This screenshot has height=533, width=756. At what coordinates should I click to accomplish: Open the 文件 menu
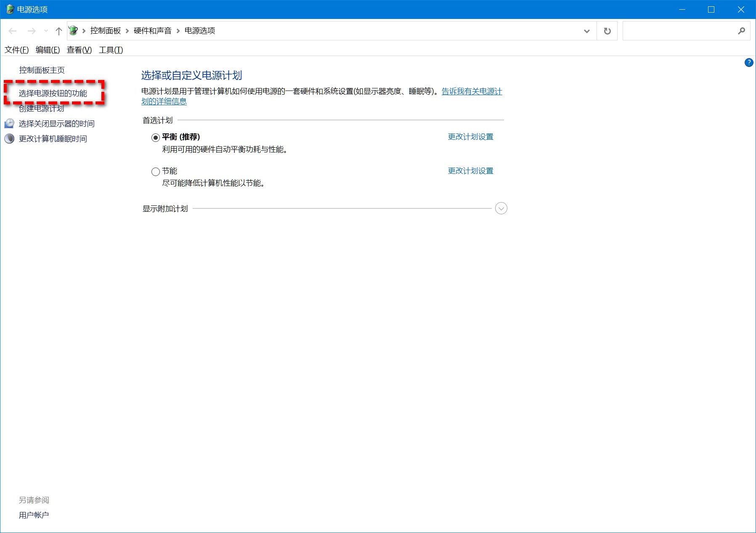(x=16, y=50)
